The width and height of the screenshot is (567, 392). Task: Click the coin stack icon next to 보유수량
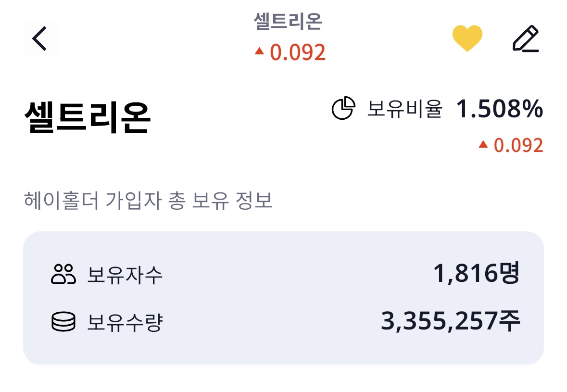63,322
